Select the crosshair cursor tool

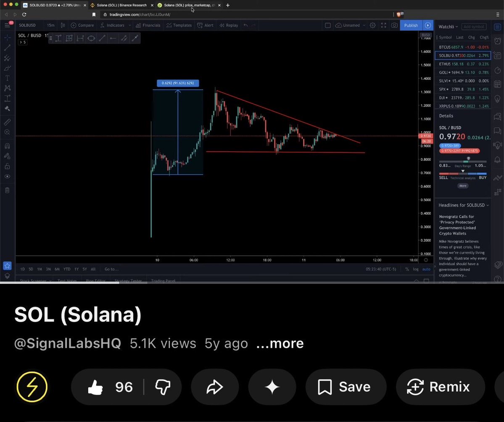point(7,37)
